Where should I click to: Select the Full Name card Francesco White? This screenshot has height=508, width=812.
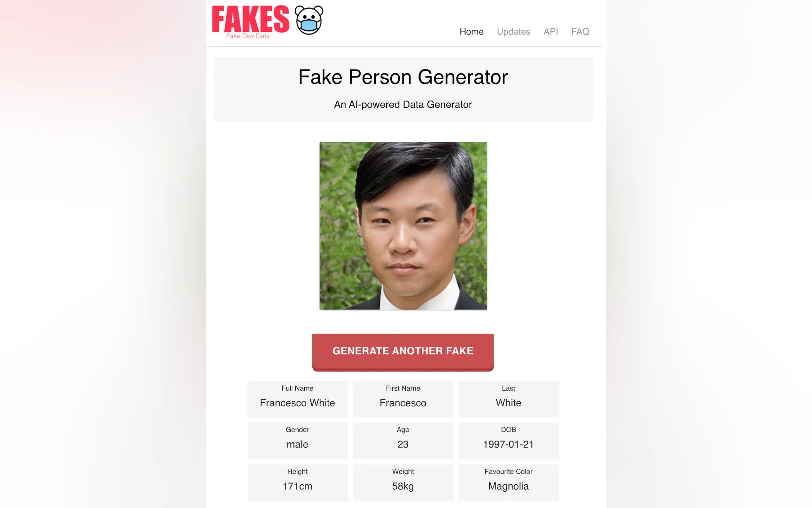[297, 399]
